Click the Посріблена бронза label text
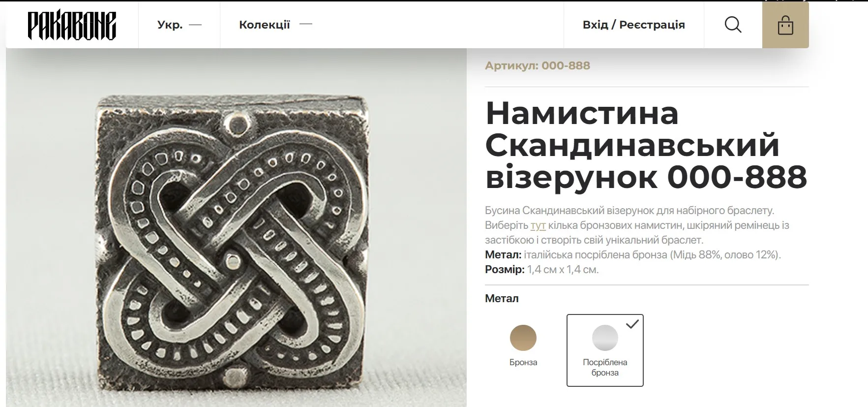The width and height of the screenshot is (868, 407). point(605,368)
